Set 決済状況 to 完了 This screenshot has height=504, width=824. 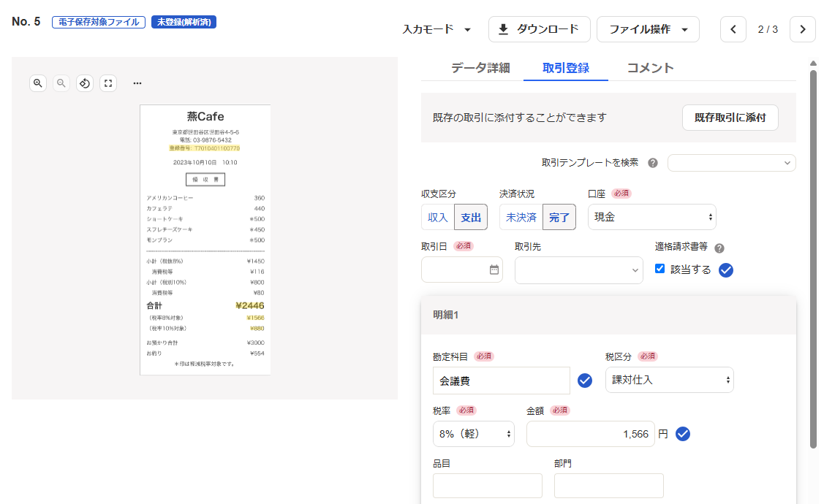pos(559,217)
